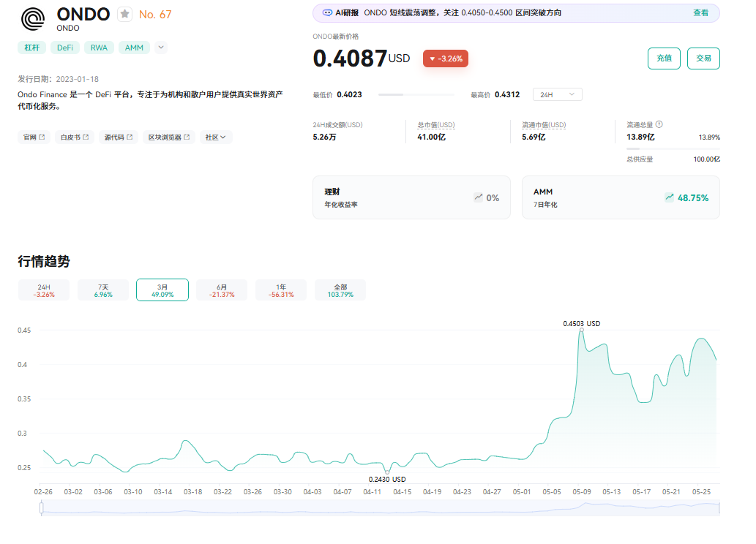Select the 3月 trend tab
The image size is (756, 544).
(x=162, y=290)
